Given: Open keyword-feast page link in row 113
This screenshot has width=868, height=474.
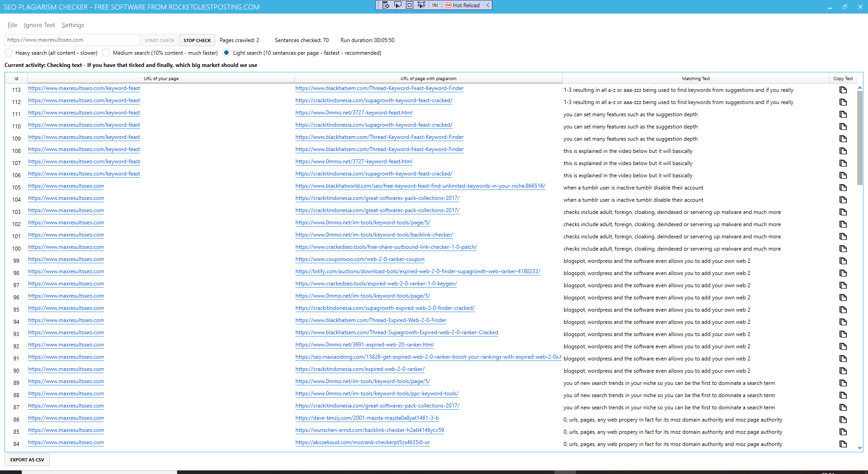Looking at the screenshot, I should click(84, 89).
